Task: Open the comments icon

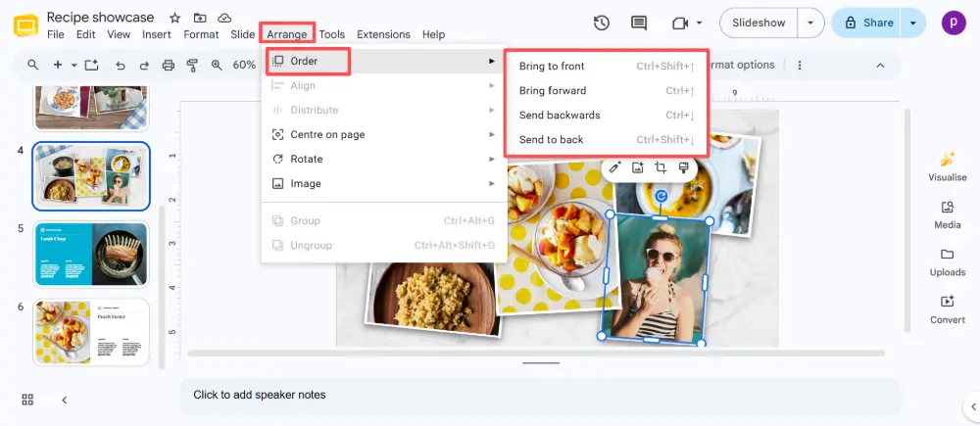Action: [x=639, y=24]
